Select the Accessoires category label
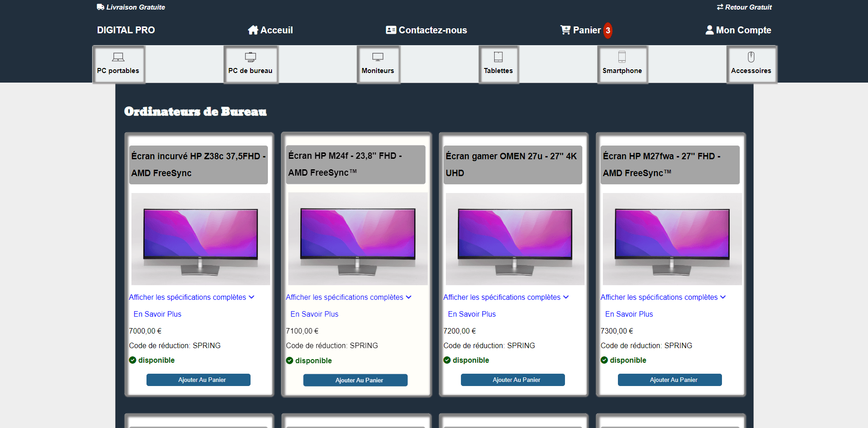 coord(751,71)
